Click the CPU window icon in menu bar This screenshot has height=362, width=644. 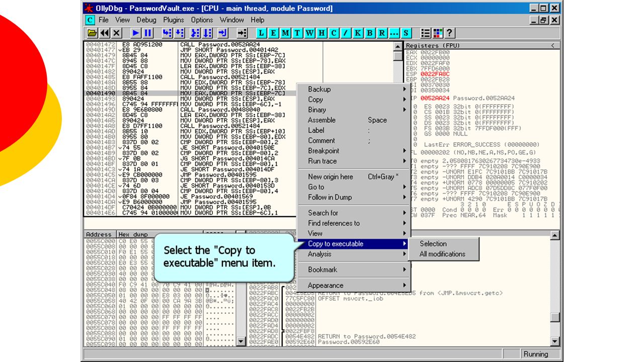90,20
